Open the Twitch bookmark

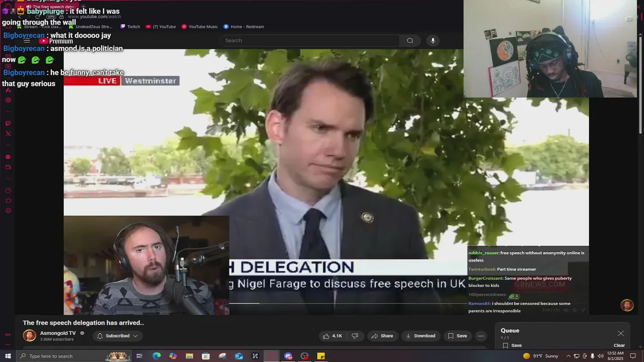tap(130, 27)
